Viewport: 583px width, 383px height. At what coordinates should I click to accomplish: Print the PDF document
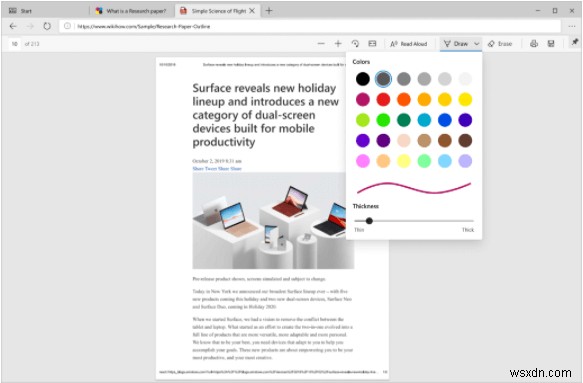click(x=534, y=44)
